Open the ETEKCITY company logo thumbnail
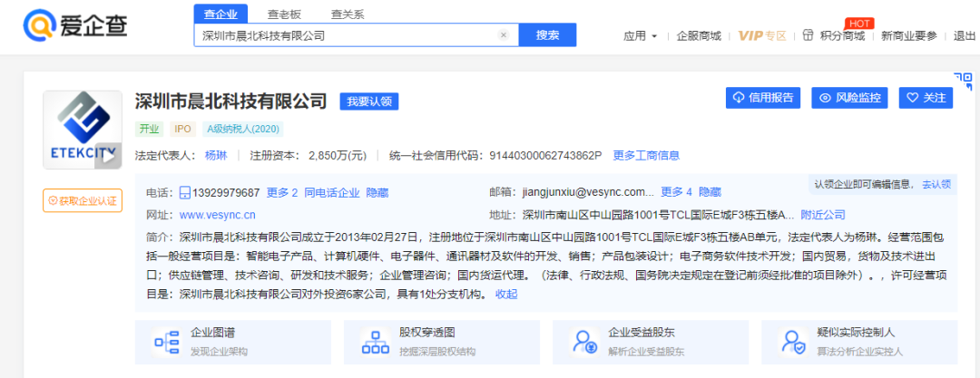The height and width of the screenshot is (378, 980). coord(82,130)
